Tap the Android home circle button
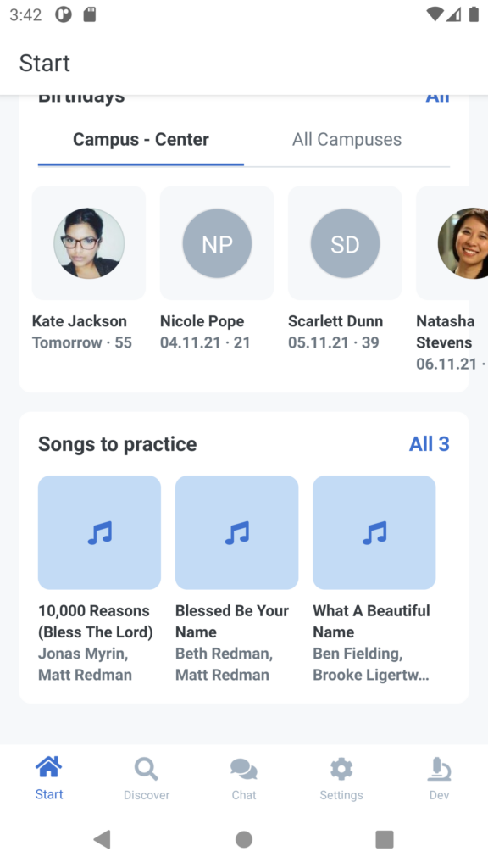Viewport: 488px width, 868px height. (244, 839)
